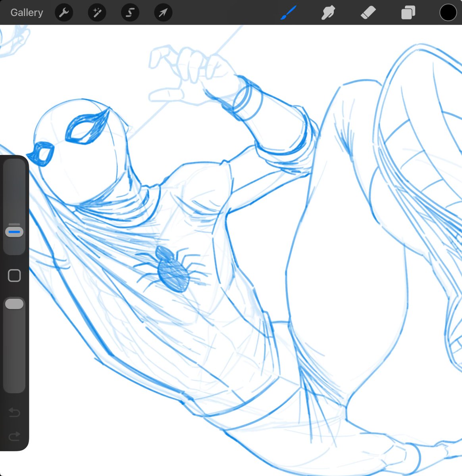The height and width of the screenshot is (476, 462).
Task: Activate the Transform arrow tool
Action: [x=163, y=13]
